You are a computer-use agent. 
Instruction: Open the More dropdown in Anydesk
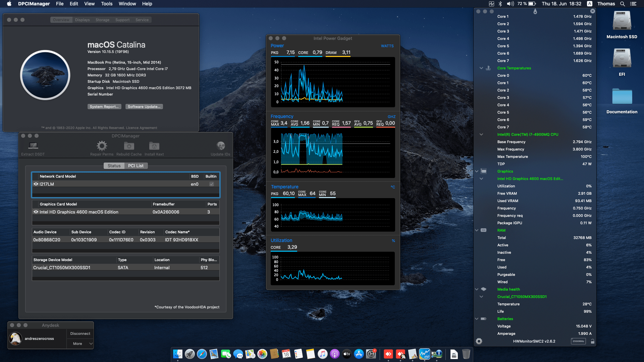pyautogui.click(x=80, y=344)
